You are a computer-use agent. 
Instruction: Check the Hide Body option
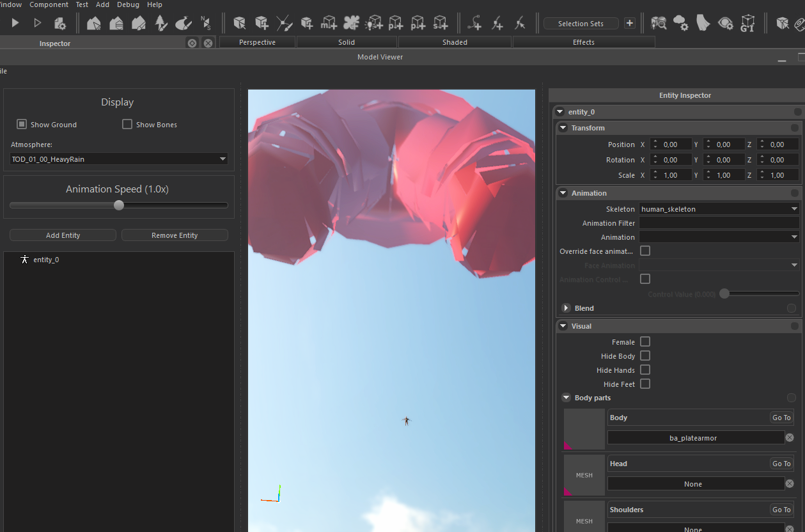click(x=645, y=356)
